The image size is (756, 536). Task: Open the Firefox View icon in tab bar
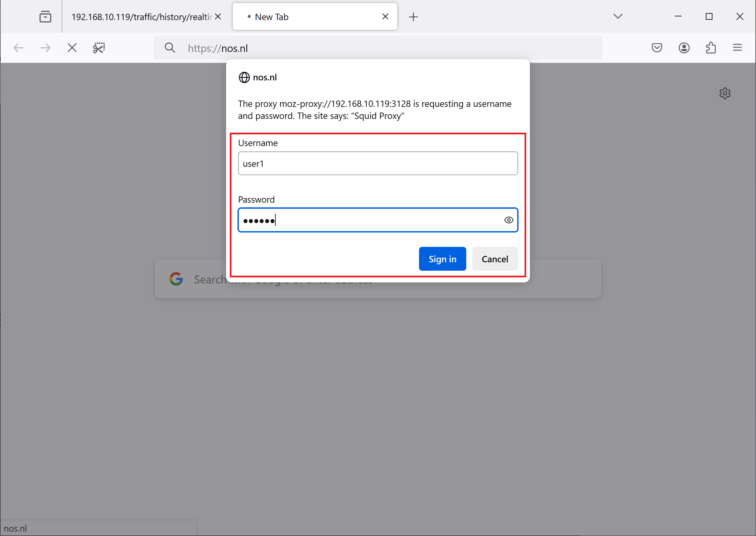[x=45, y=16]
